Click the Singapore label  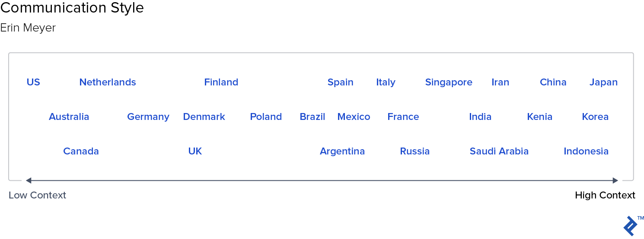[449, 82]
